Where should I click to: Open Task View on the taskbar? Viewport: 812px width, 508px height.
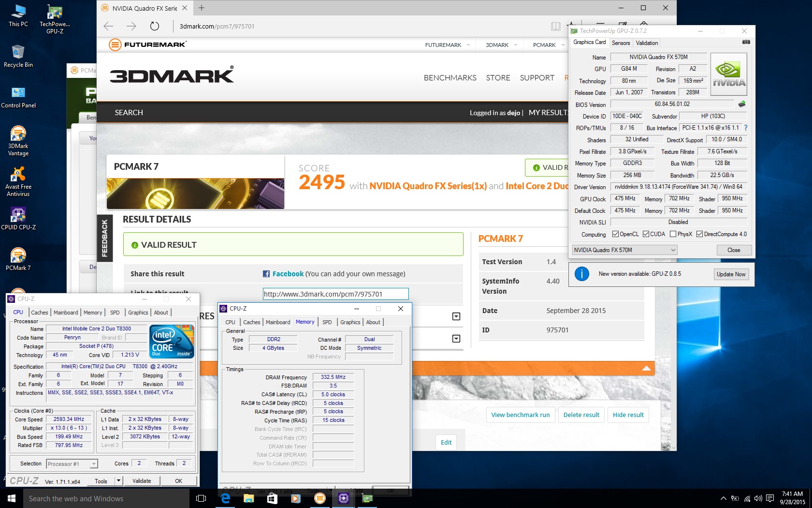pyautogui.click(x=201, y=498)
